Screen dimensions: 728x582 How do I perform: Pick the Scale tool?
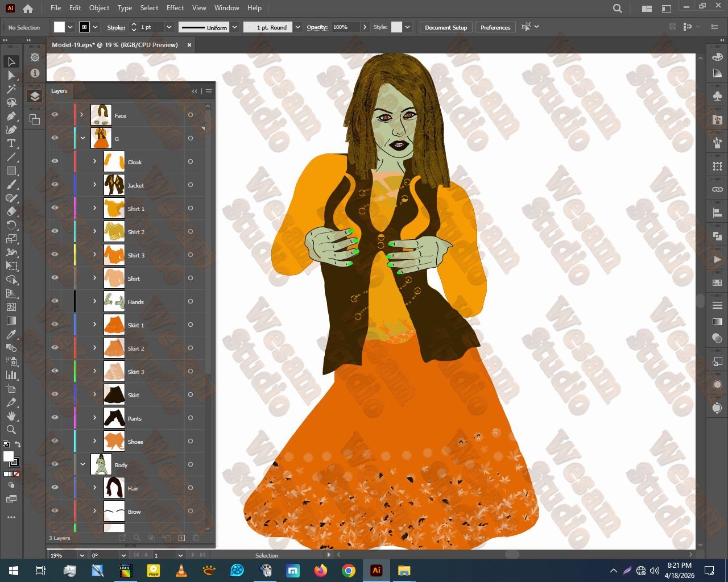pyautogui.click(x=11, y=239)
